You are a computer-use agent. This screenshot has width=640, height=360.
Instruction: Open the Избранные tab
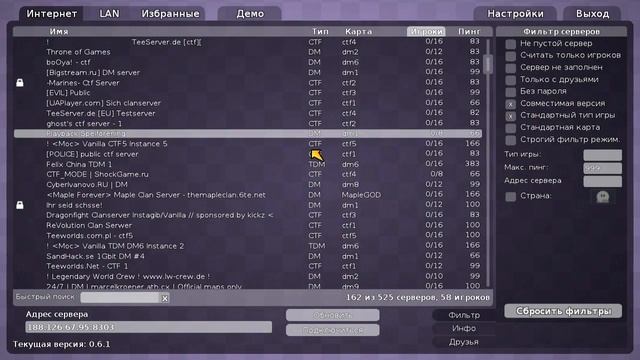[x=170, y=14]
